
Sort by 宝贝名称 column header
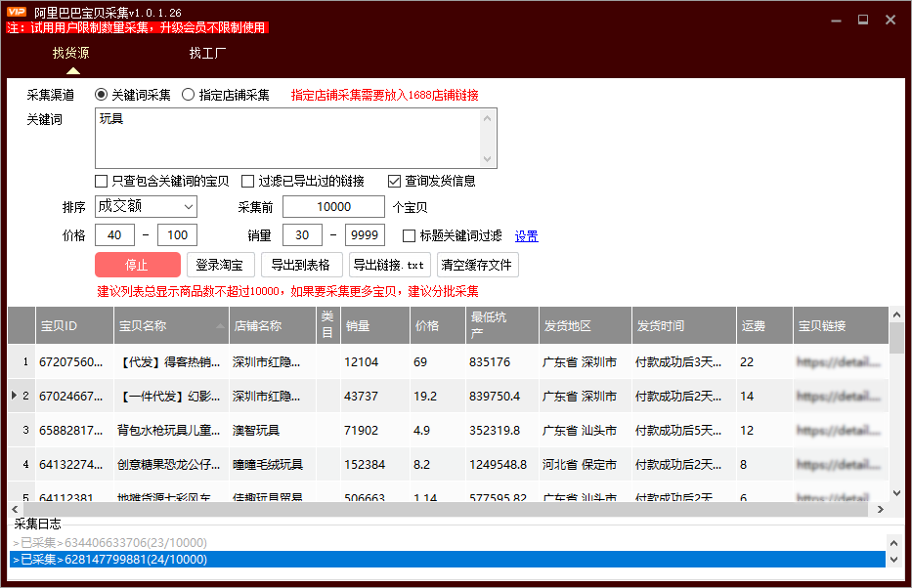coord(172,325)
